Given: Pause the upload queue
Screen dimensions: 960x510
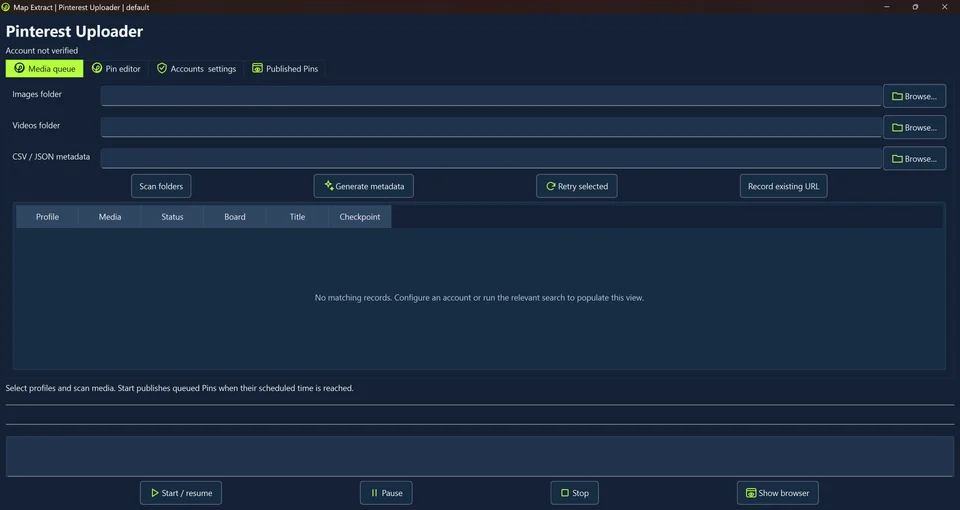Looking at the screenshot, I should (386, 493).
